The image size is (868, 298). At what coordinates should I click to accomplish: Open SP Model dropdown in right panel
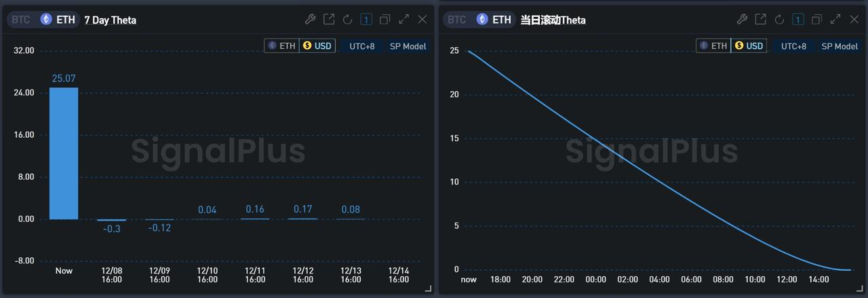pyautogui.click(x=840, y=46)
